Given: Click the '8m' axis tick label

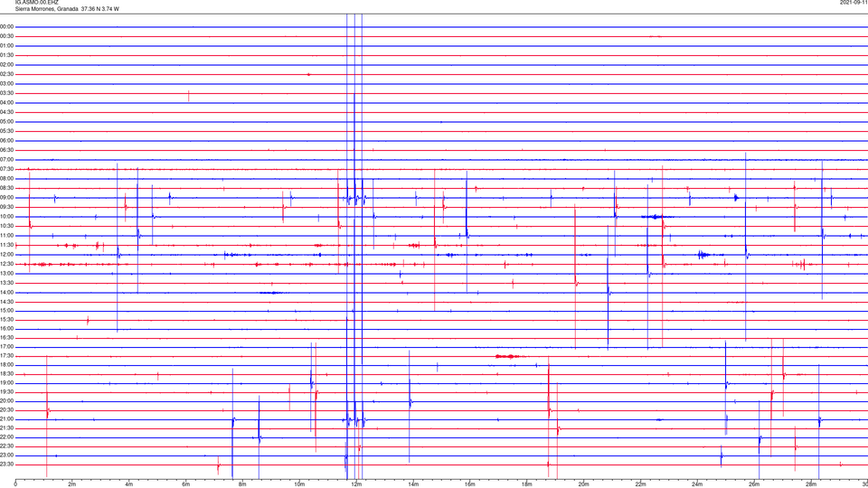Looking at the screenshot, I should tap(242, 484).
